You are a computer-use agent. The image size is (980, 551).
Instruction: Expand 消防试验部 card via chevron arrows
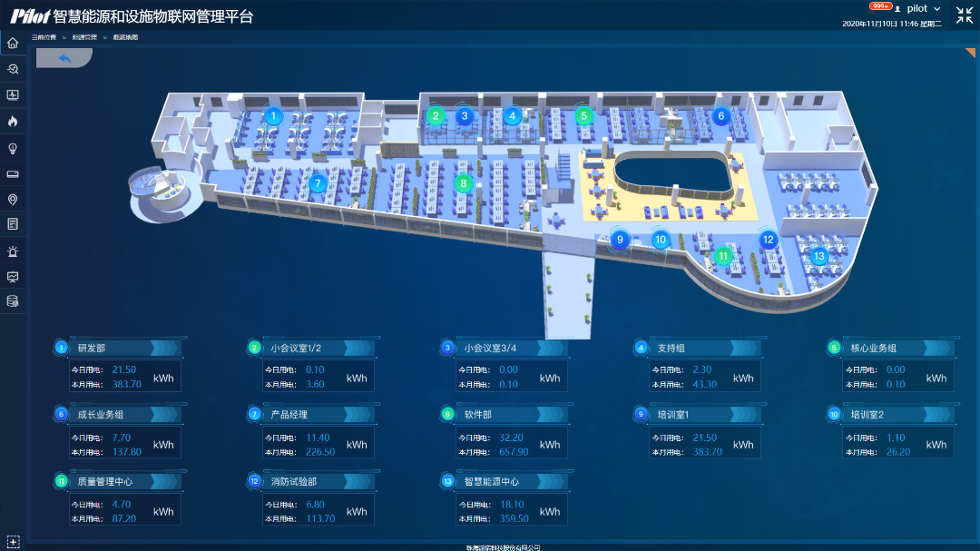[358, 481]
